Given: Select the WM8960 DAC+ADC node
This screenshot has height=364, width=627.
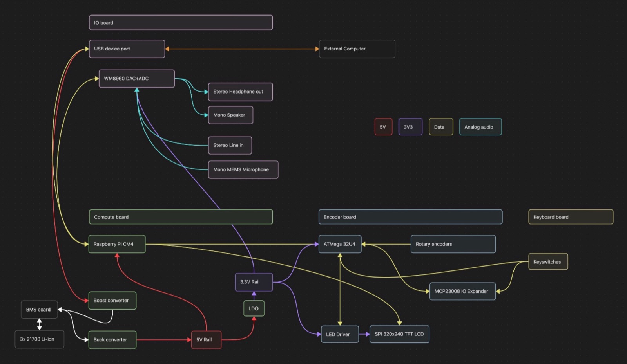Looking at the screenshot, I should point(137,79).
